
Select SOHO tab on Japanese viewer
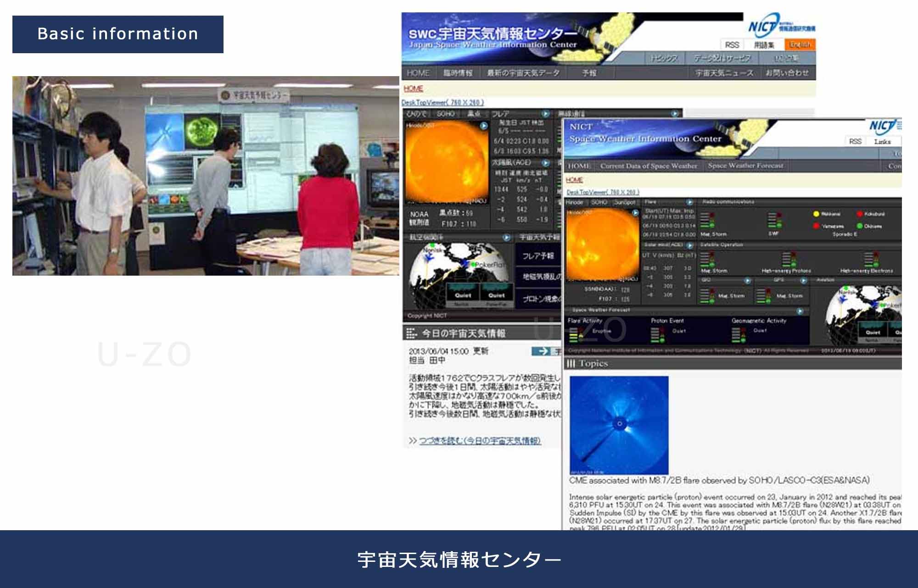(445, 114)
